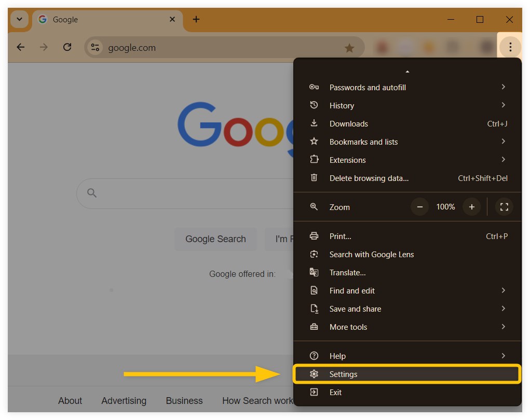Image resolution: width=530 pixels, height=420 pixels.
Task: Click the Google Lens icon
Action: (314, 254)
